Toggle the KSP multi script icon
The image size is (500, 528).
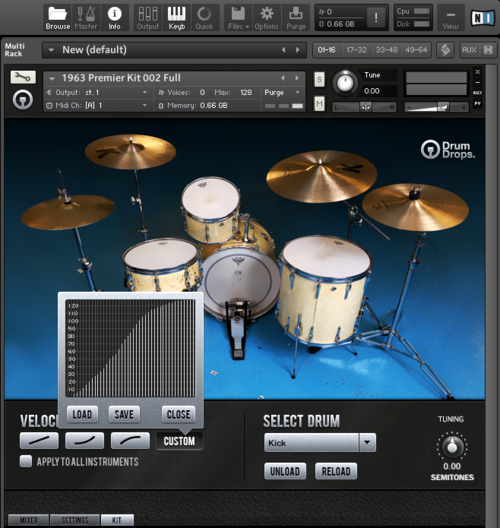click(x=445, y=50)
